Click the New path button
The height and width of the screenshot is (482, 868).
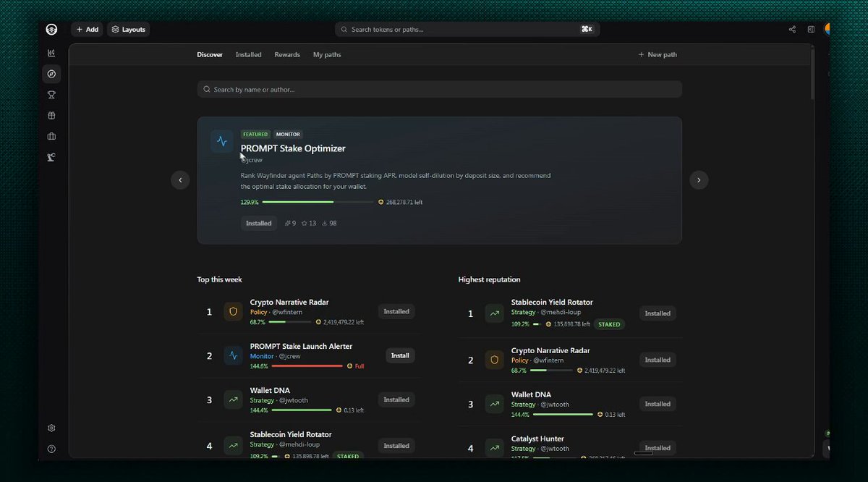click(x=658, y=55)
